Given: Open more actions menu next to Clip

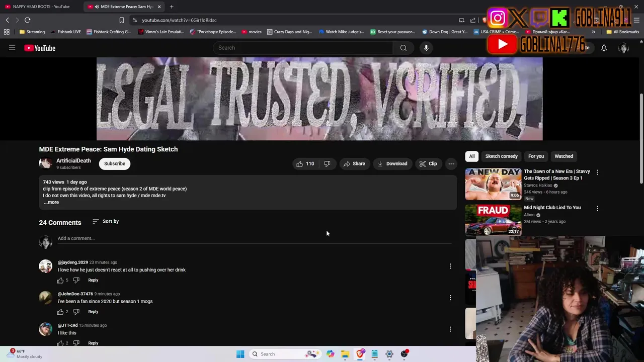Looking at the screenshot, I should pos(451,163).
